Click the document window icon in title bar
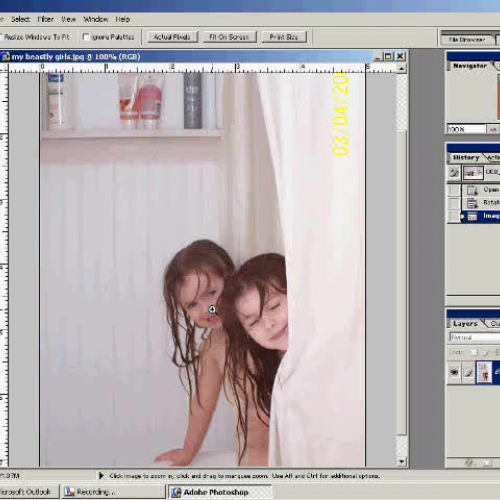Viewport: 500px width, 500px height. [x=6, y=57]
